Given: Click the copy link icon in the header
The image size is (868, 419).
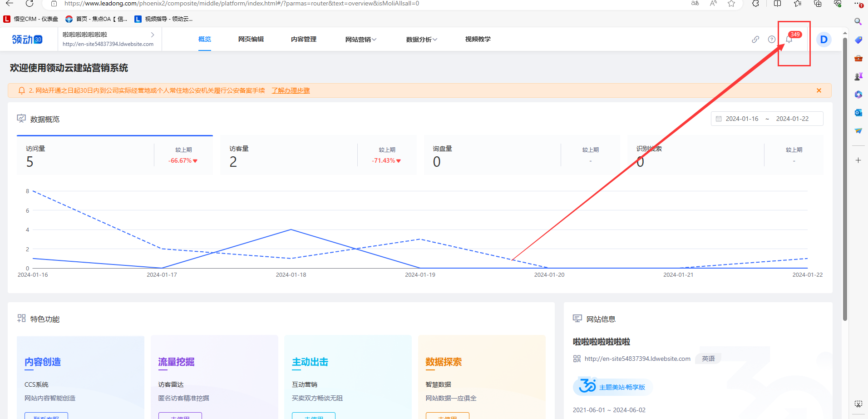Looking at the screenshot, I should pos(755,39).
